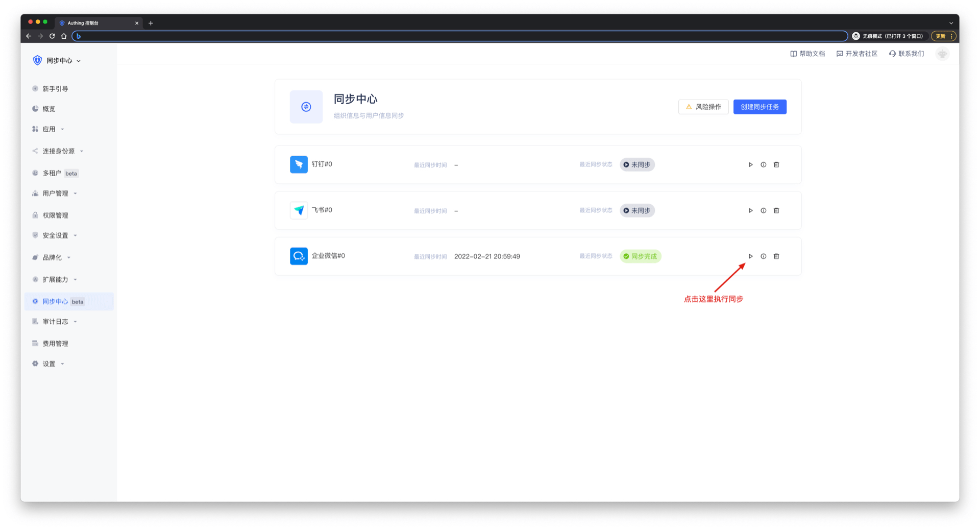Expand the 连接身份源 sidebar menu

click(58, 151)
